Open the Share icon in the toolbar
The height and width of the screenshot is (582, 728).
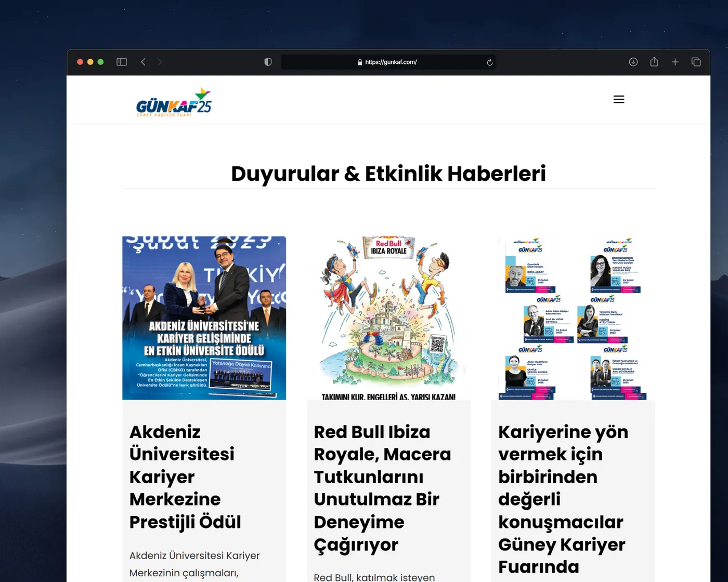tap(654, 61)
